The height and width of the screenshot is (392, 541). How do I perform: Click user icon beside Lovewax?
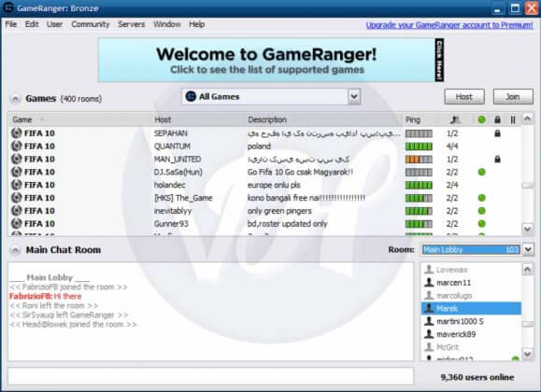pyautogui.click(x=429, y=269)
